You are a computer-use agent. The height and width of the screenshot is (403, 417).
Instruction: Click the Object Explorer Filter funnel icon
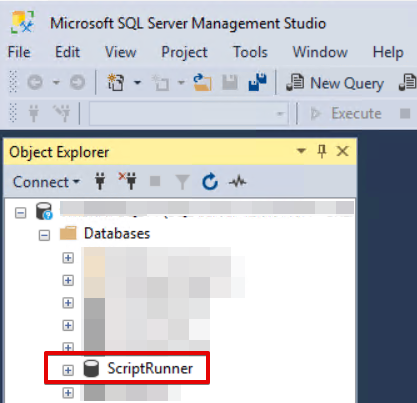coord(182,182)
